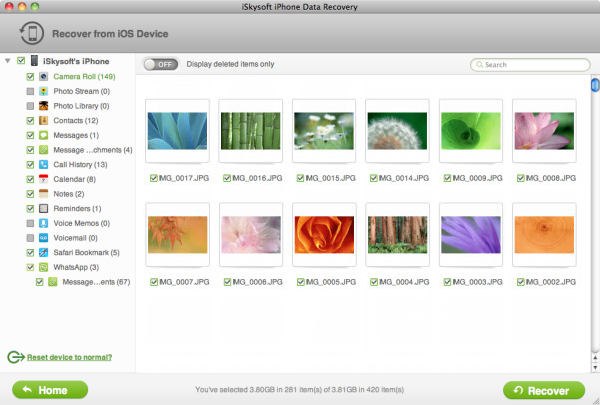Image resolution: width=600 pixels, height=405 pixels.
Task: Open the IMG_0004 redwood forest thumbnail
Action: 398,235
